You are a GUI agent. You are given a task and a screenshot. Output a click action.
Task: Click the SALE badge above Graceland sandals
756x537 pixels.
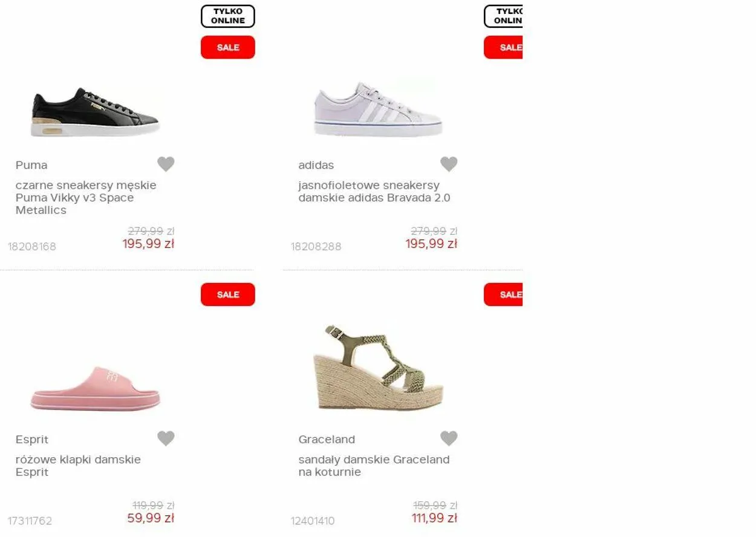click(503, 295)
